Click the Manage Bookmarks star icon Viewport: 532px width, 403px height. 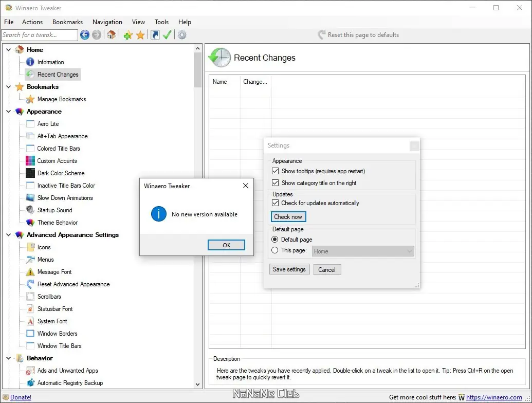coord(30,99)
